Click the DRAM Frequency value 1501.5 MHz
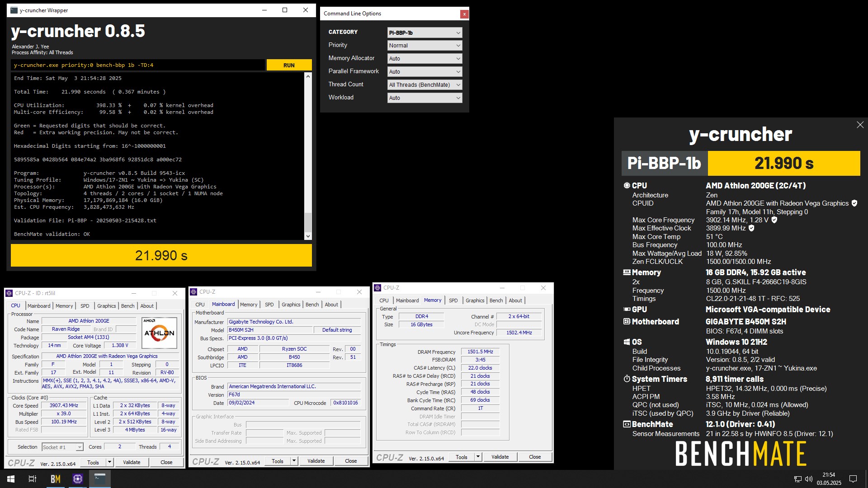The image size is (868, 488). click(x=480, y=352)
